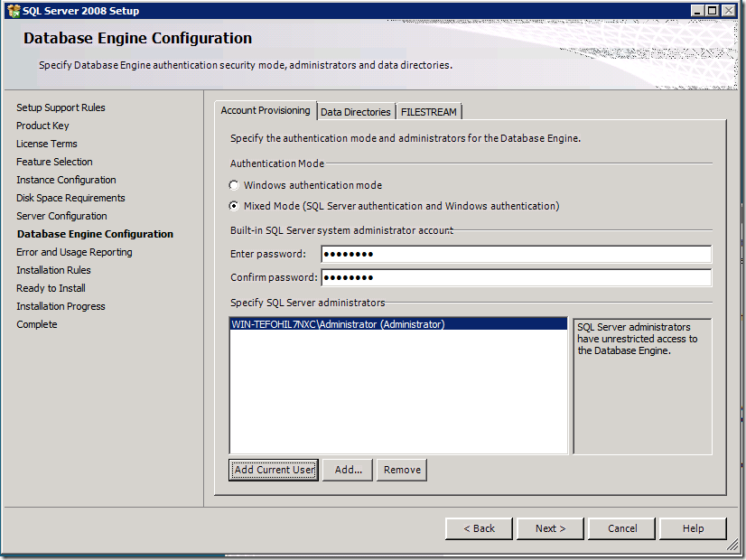Screen dimensions: 746x560
Task: Click License Terms step
Action: point(47,144)
